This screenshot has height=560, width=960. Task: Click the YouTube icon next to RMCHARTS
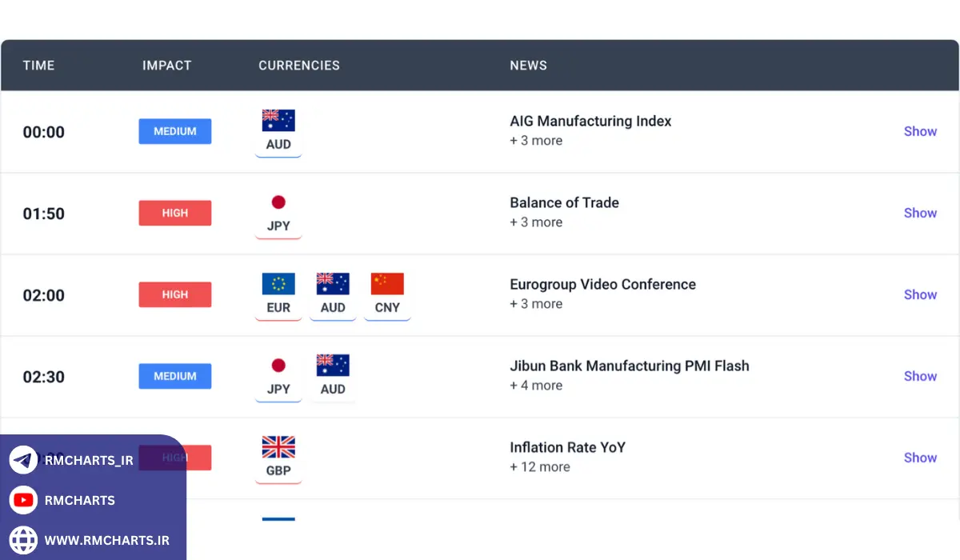pos(24,501)
